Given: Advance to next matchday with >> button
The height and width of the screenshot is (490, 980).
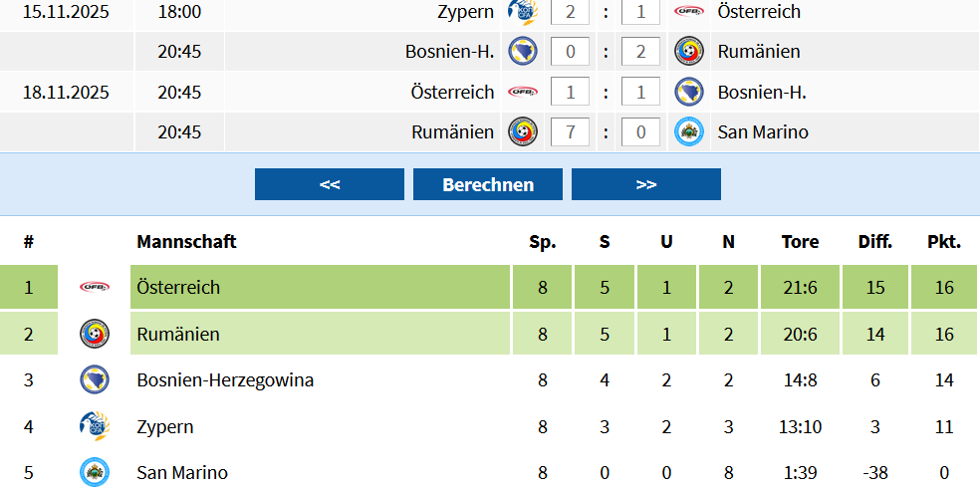Looking at the screenshot, I should coord(645,184).
